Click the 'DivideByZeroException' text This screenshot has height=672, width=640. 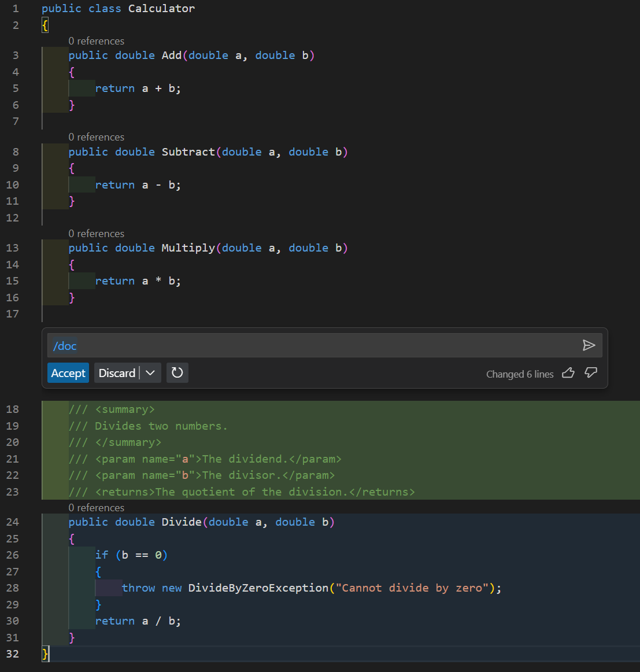[258, 588]
